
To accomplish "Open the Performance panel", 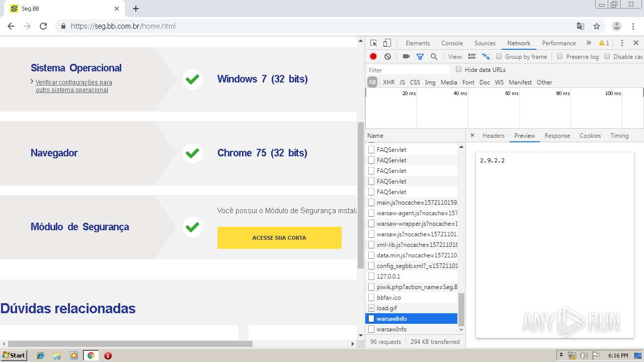I will (x=559, y=43).
